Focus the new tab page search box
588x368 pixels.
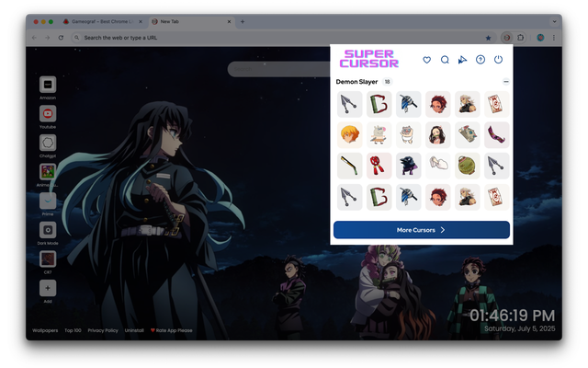click(x=279, y=69)
